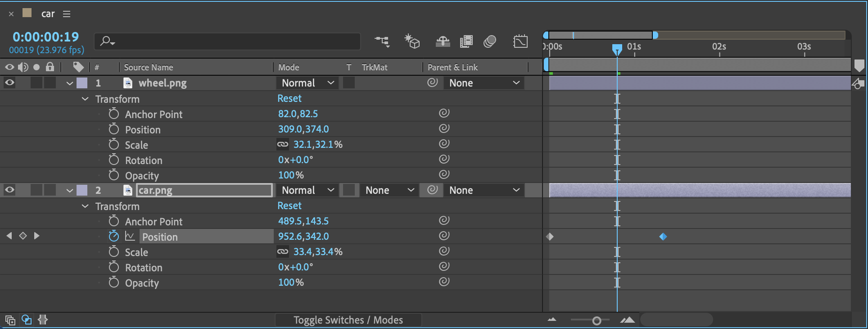Enable Frame Blending icon in toolbar
This screenshot has width=868, height=329.
[466, 41]
